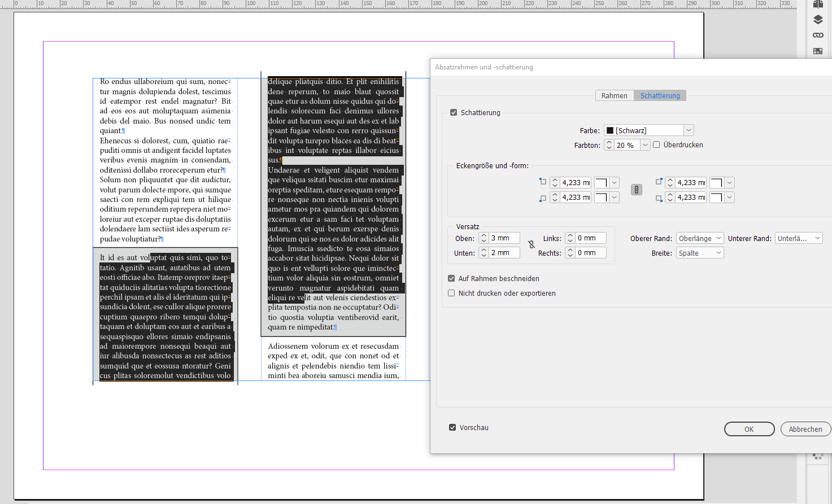Image resolution: width=832 pixels, height=504 pixels.
Task: Toggle the Überdrucken checkbox
Action: (656, 144)
